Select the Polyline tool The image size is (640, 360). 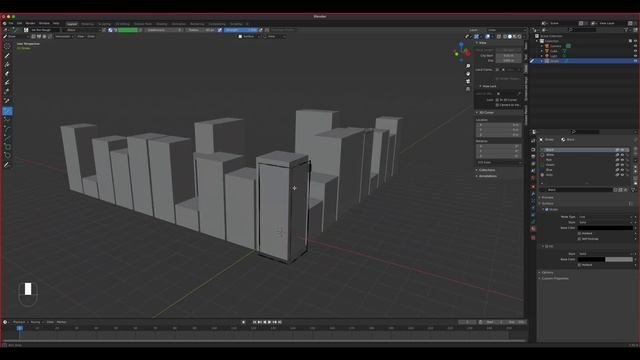7,120
